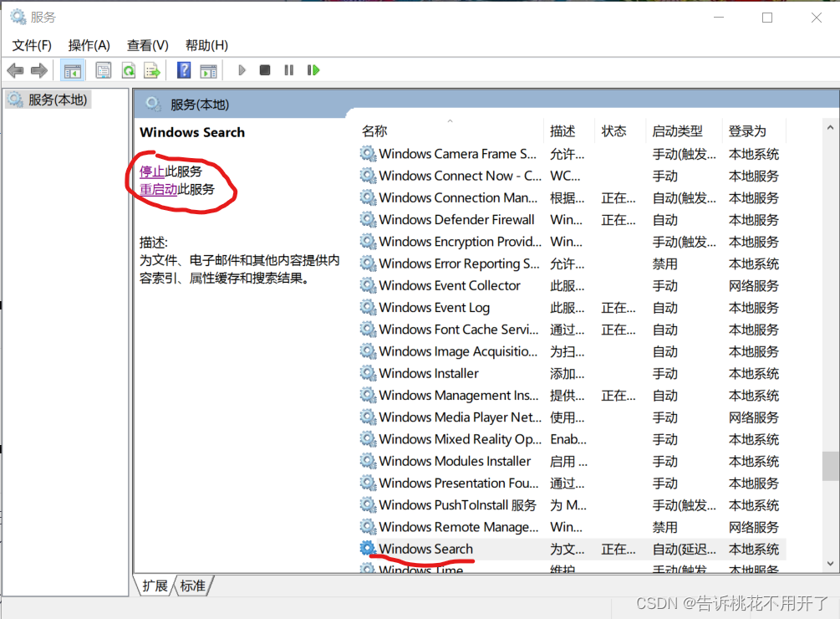The height and width of the screenshot is (619, 840).
Task: Select gear icon of Windows Event Collector
Action: coord(368,285)
